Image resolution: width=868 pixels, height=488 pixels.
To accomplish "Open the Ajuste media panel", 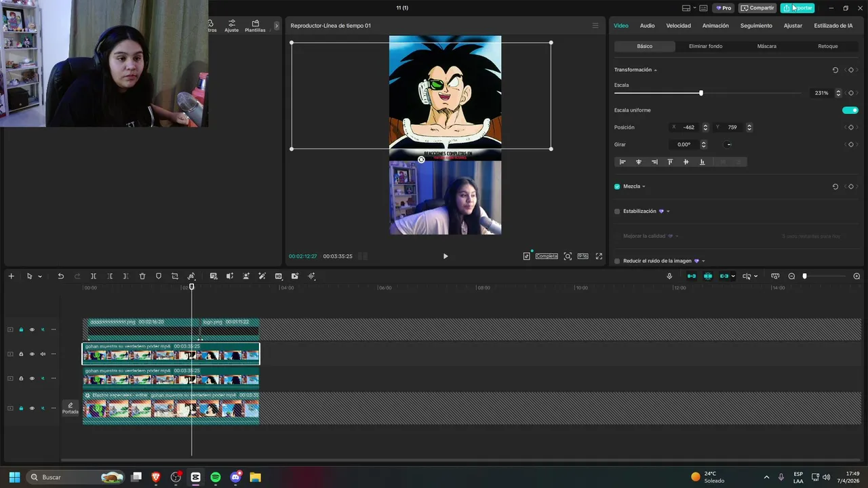I will (231, 26).
